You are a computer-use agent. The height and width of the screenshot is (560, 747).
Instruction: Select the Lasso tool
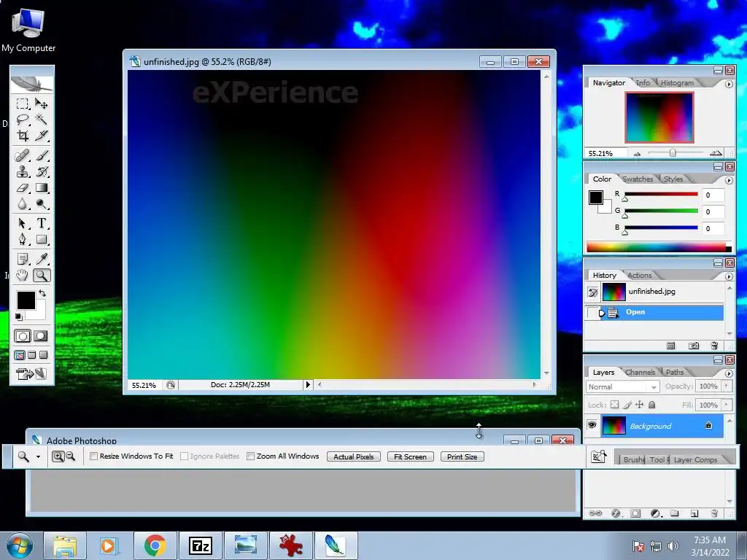(22, 120)
